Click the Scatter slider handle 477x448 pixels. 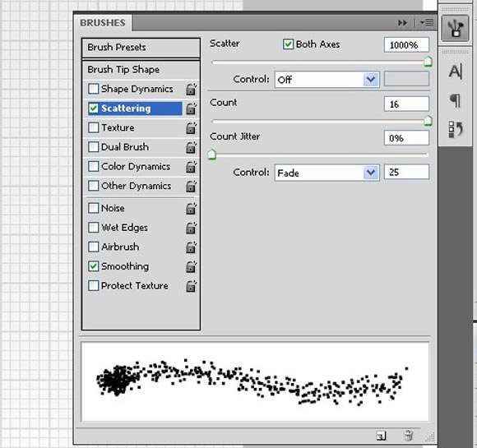point(428,62)
